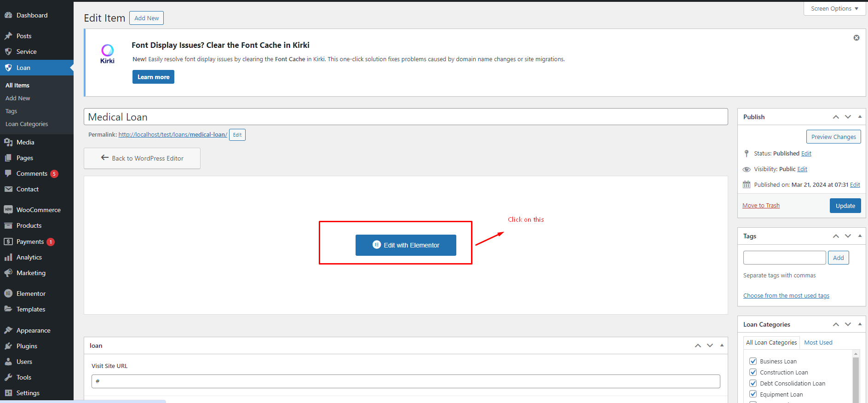Move Publish panel down
868x403 pixels.
848,117
